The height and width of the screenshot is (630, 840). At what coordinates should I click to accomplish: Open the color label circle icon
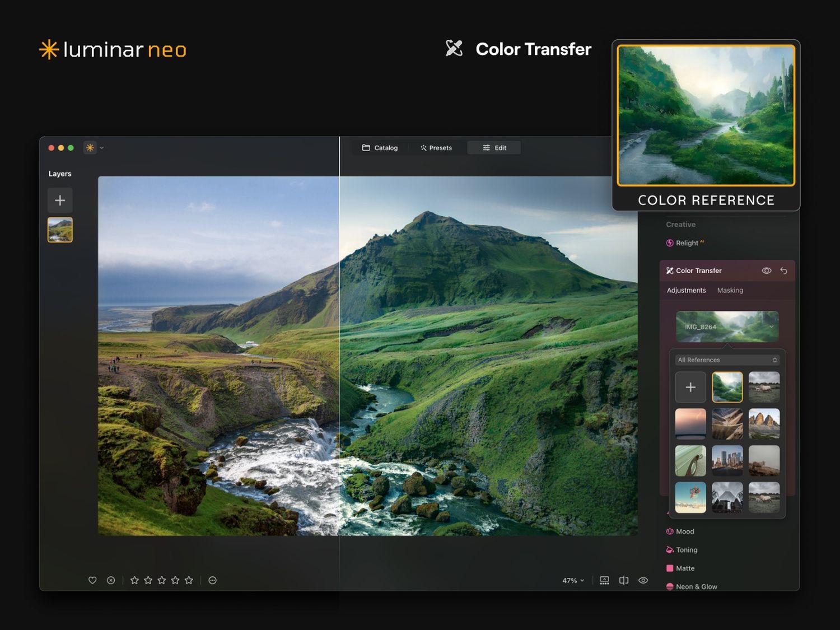click(x=212, y=580)
